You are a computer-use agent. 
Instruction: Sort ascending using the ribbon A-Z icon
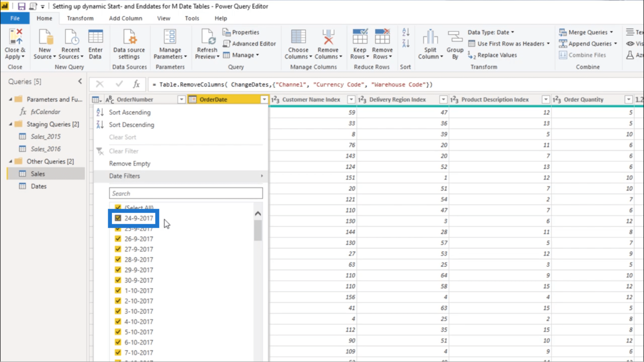[x=406, y=32]
